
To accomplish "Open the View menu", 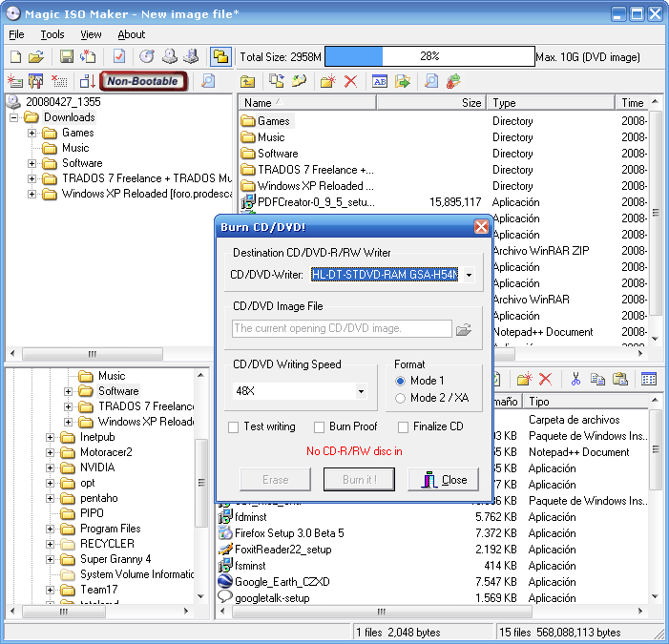I will click(x=91, y=34).
